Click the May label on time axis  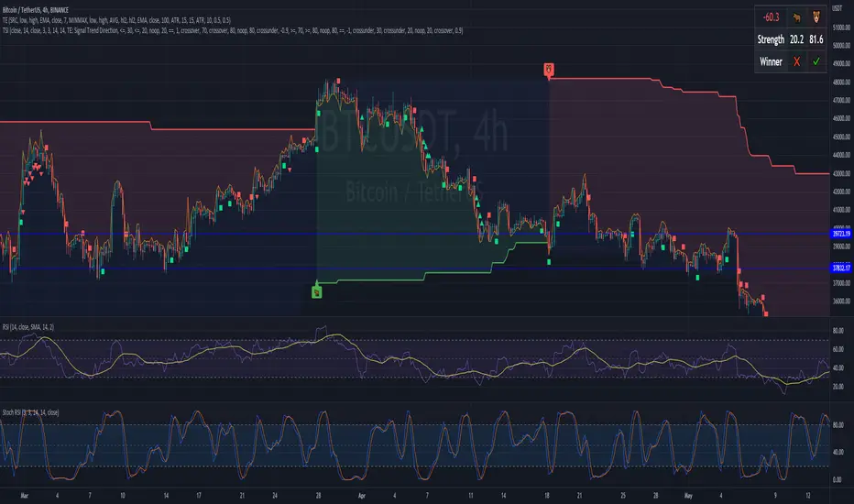pos(688,496)
